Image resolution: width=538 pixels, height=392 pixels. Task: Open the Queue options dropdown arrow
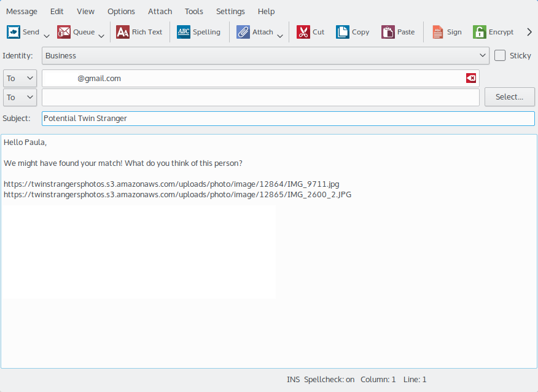101,36
